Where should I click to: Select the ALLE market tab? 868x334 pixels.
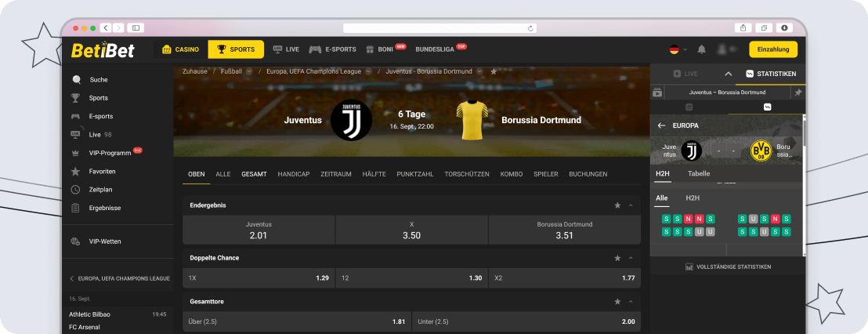pos(223,174)
